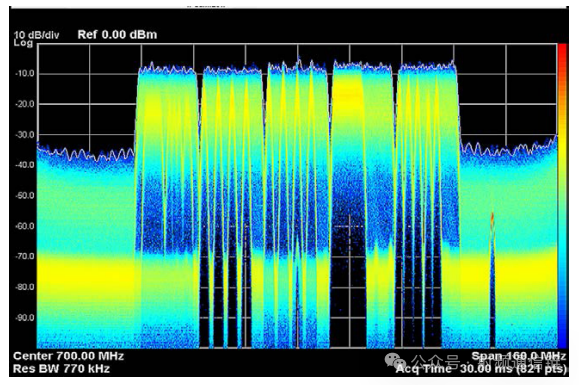Click the -10.0 y-axis label
Image resolution: width=579 pixels, height=385 pixels.
(24, 73)
